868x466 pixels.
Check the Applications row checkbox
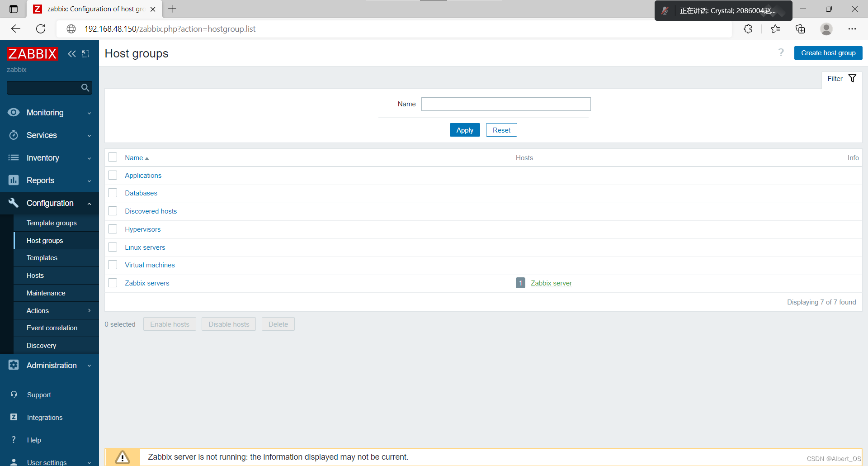coord(113,175)
